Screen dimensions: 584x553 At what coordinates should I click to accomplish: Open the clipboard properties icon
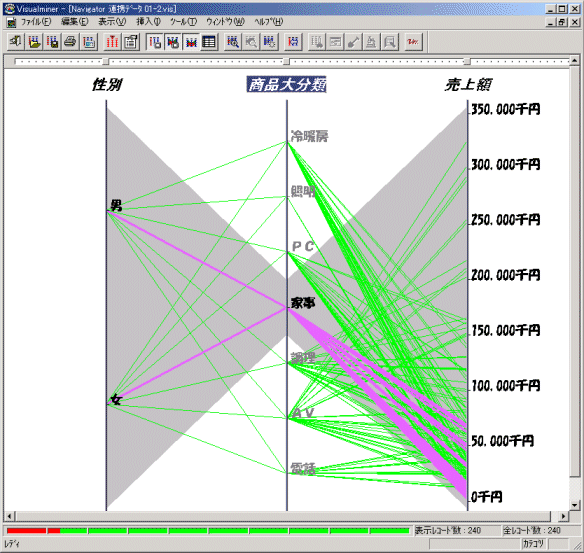click(131, 41)
